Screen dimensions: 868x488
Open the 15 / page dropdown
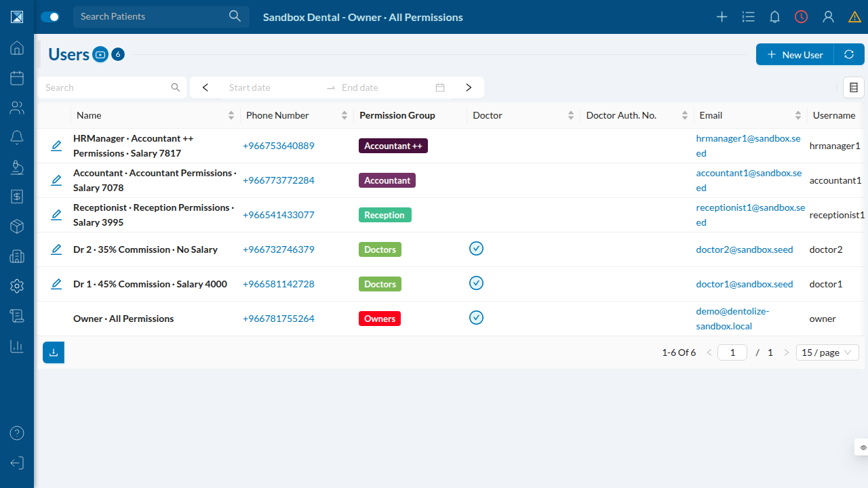827,352
